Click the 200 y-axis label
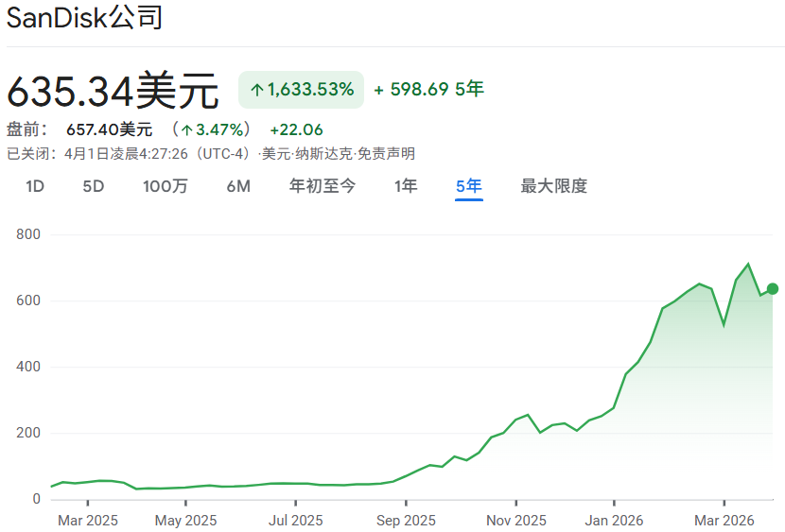The width and height of the screenshot is (785, 532). tap(28, 433)
